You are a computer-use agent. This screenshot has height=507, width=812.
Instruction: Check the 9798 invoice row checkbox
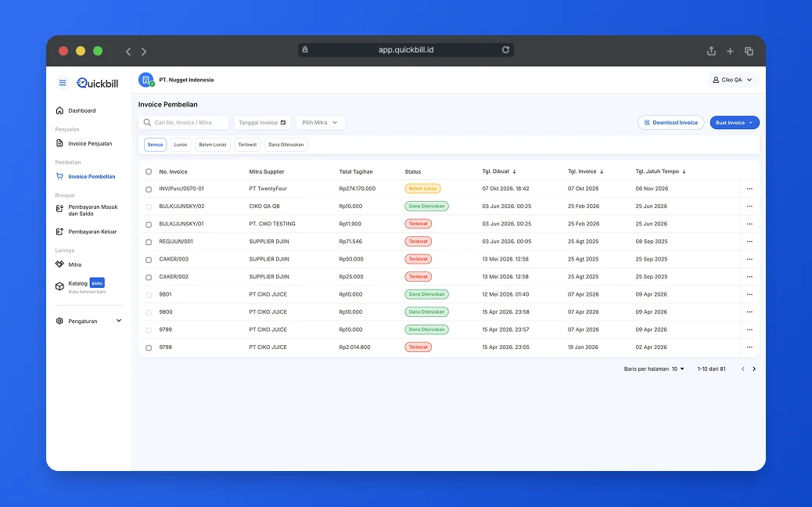[149, 347]
